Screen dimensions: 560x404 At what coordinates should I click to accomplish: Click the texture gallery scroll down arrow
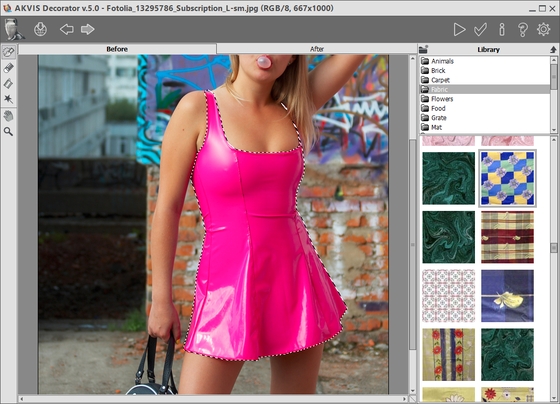click(554, 399)
